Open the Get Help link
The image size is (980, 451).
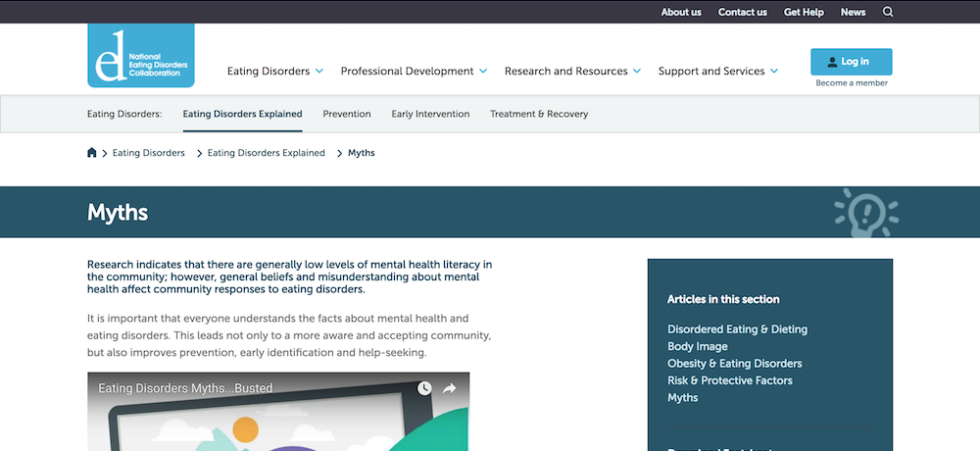804,12
